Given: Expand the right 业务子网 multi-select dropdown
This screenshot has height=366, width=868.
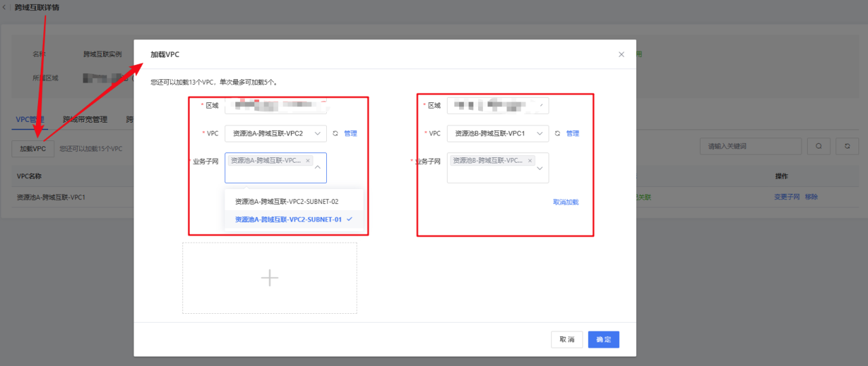Looking at the screenshot, I should (x=540, y=168).
